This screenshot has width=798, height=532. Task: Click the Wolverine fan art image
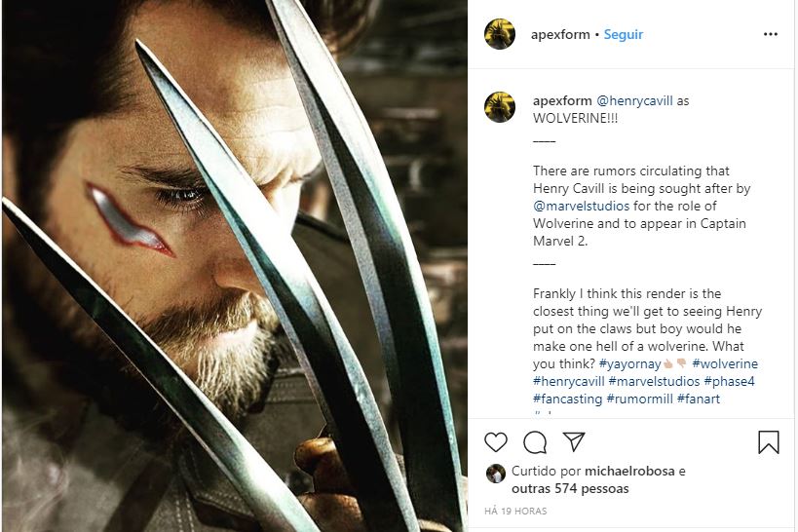click(234, 266)
